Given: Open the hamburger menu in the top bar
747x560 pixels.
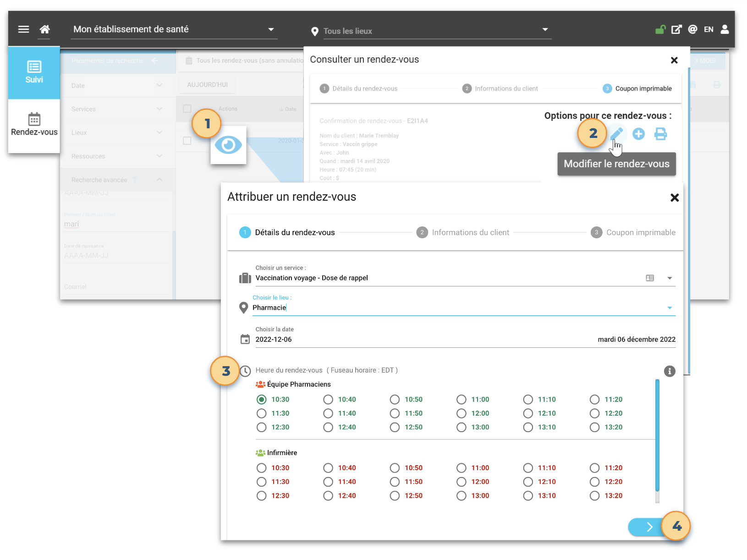Looking at the screenshot, I should pyautogui.click(x=23, y=29).
